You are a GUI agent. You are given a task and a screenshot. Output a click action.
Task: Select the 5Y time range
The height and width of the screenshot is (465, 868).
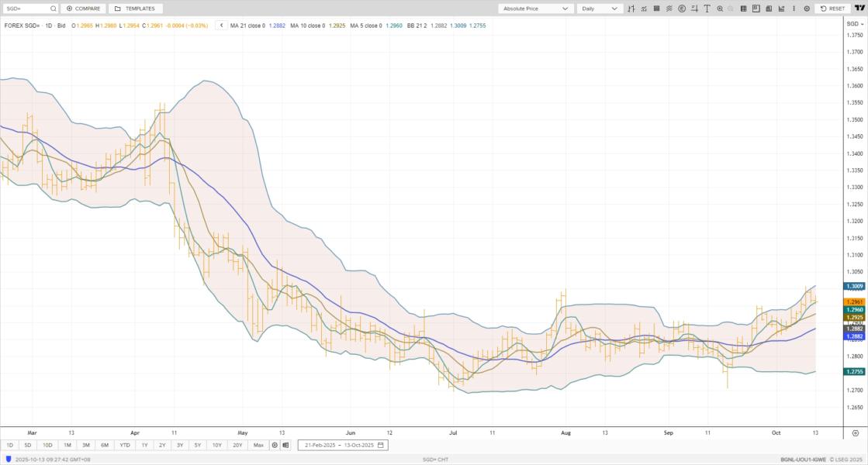tap(198, 445)
